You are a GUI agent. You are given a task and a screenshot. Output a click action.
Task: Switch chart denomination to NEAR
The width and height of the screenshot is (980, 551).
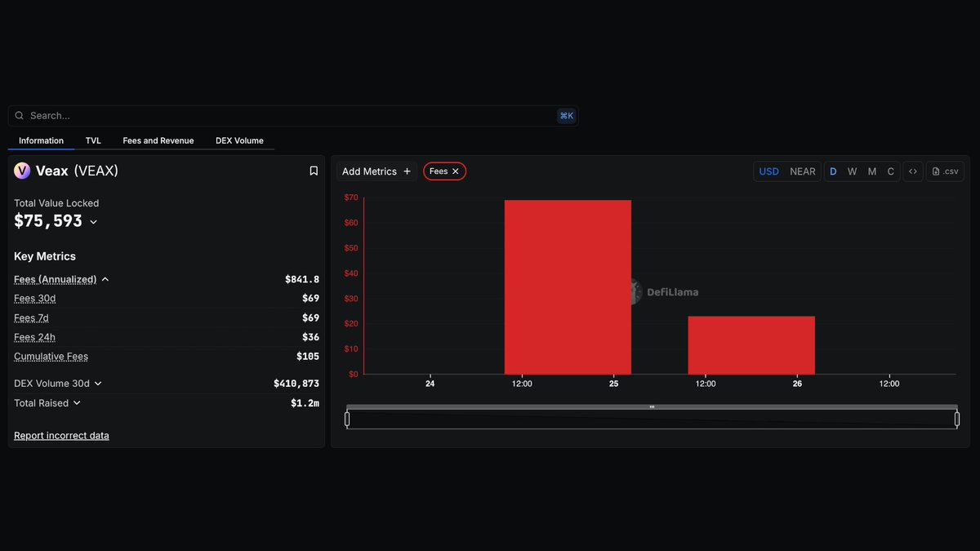coord(803,171)
